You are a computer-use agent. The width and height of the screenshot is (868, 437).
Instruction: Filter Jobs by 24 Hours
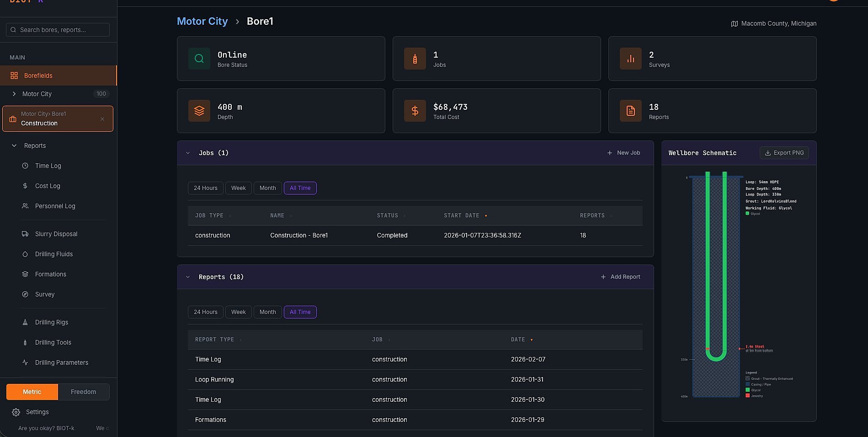pos(205,188)
